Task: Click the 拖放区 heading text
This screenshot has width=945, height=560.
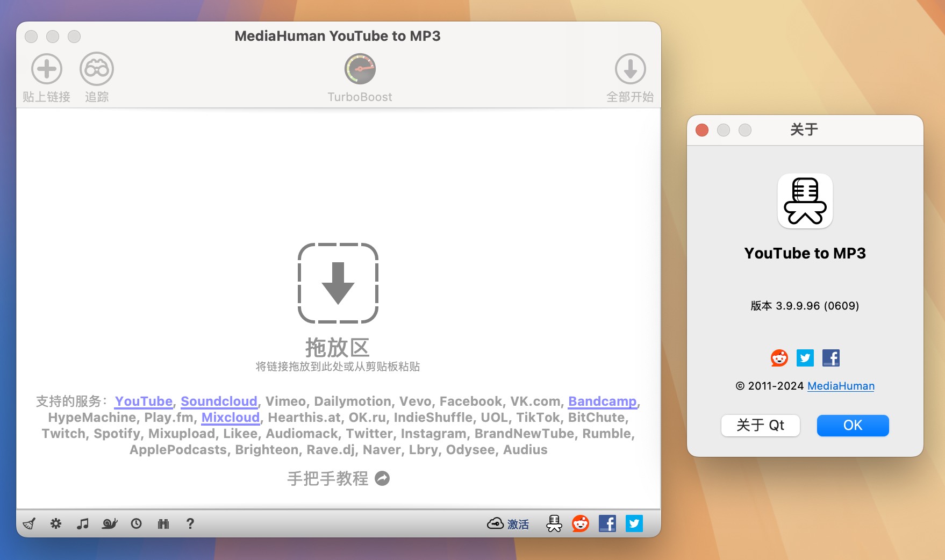Action: (x=338, y=348)
